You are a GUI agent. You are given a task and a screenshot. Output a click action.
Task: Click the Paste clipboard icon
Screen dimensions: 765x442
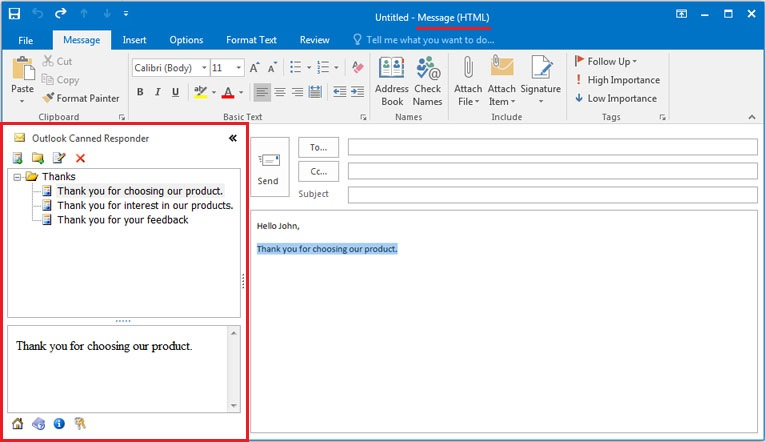tap(23, 68)
